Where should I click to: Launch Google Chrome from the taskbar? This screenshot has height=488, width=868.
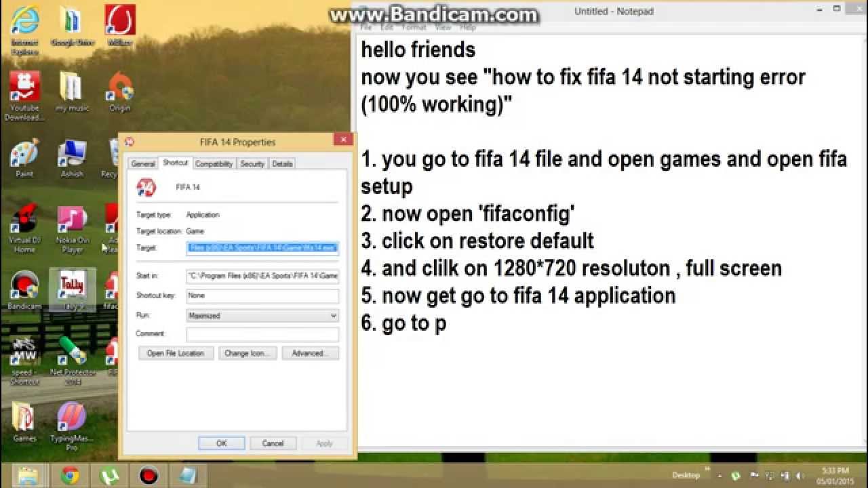click(x=70, y=476)
